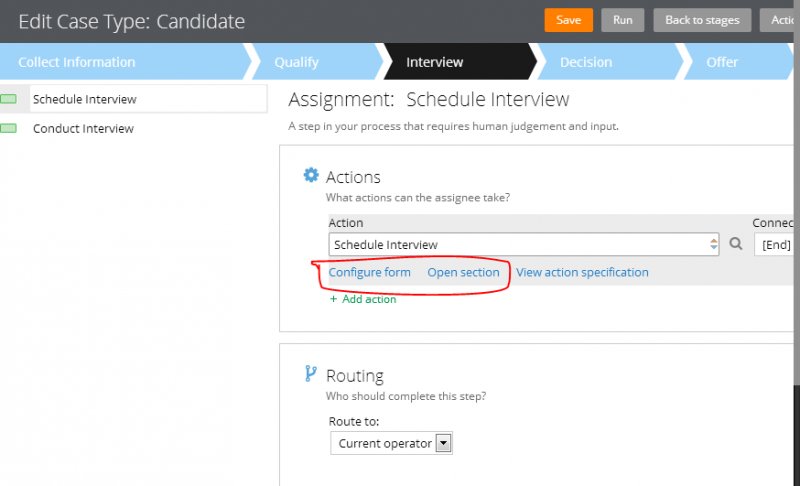Switch to the Qualify stage

tap(297, 62)
